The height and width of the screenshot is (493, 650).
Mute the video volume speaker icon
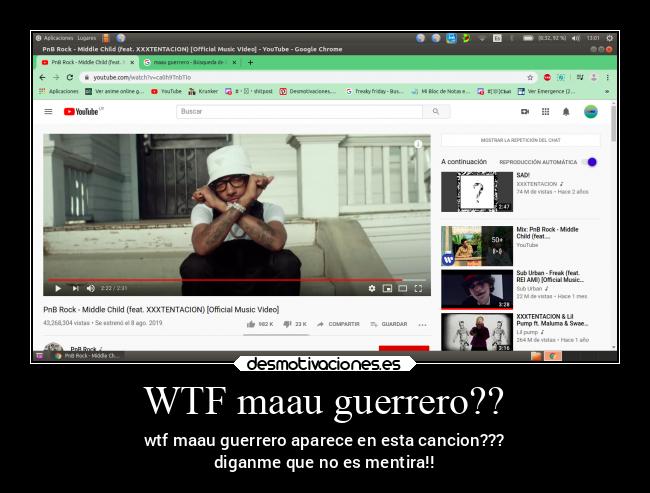point(91,289)
